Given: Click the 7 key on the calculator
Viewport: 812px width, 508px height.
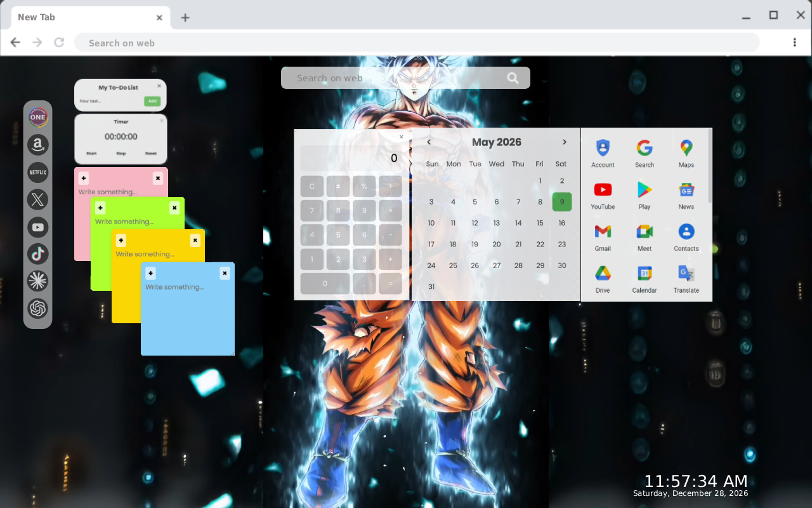Looking at the screenshot, I should coord(312,210).
